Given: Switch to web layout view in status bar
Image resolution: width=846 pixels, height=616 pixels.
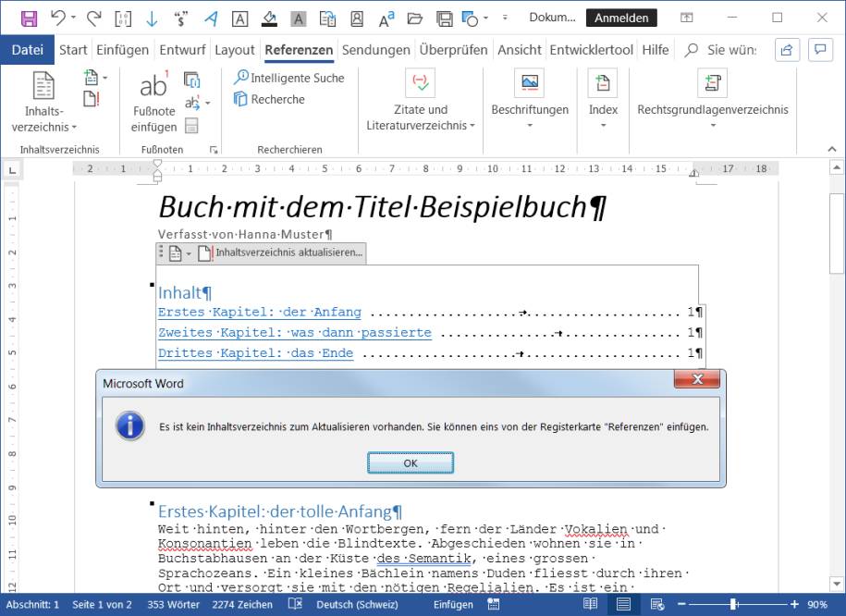Looking at the screenshot, I should (656, 604).
